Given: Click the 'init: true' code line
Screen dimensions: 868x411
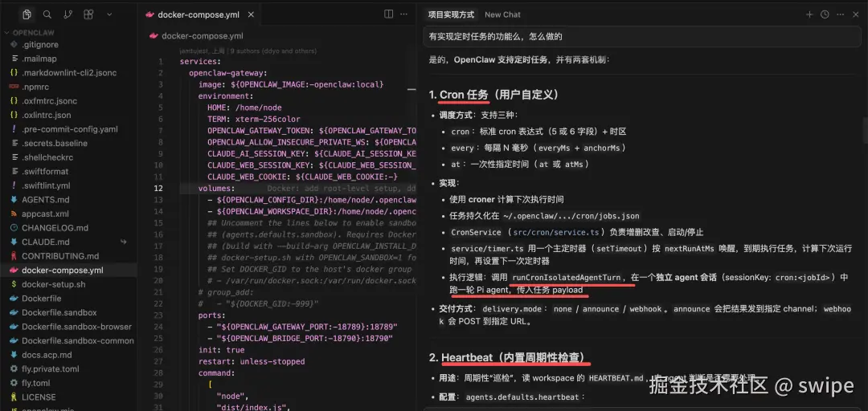Looking at the screenshot, I should (x=222, y=350).
